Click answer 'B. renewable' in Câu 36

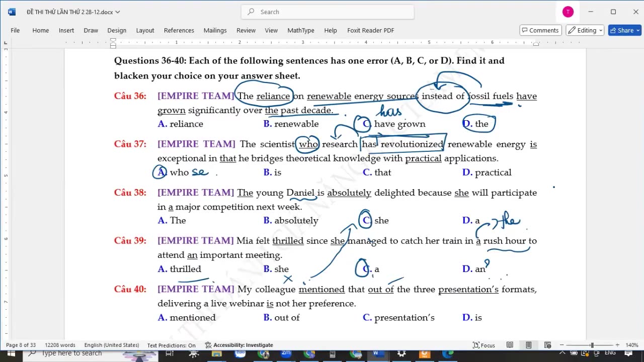pyautogui.click(x=291, y=124)
